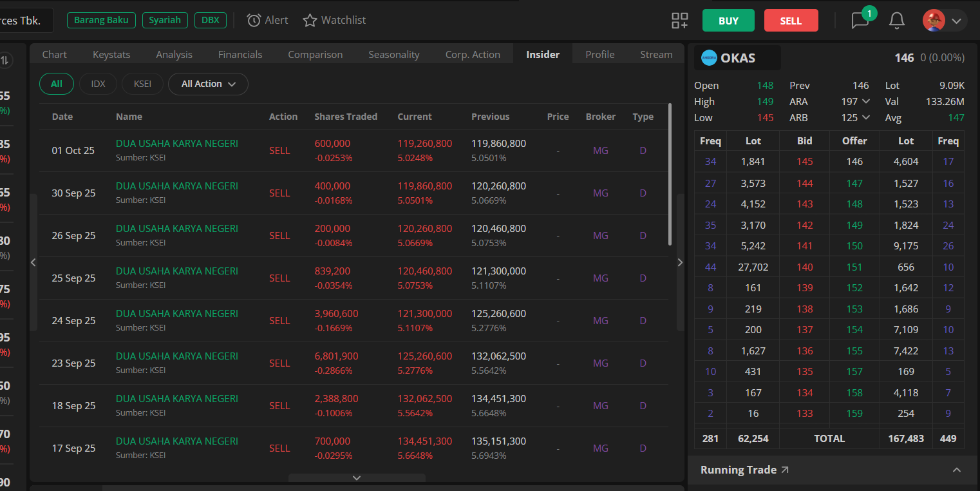The image size is (980, 491).
Task: Open the All Action dropdown
Action: coord(208,84)
